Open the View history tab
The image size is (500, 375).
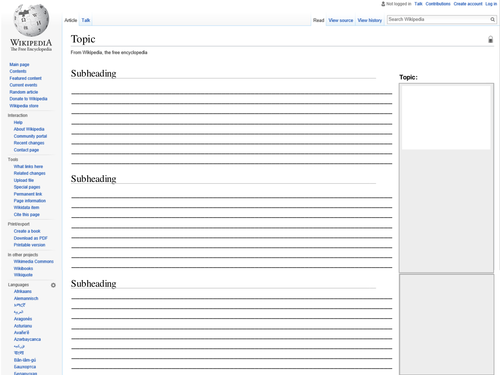coord(370,20)
